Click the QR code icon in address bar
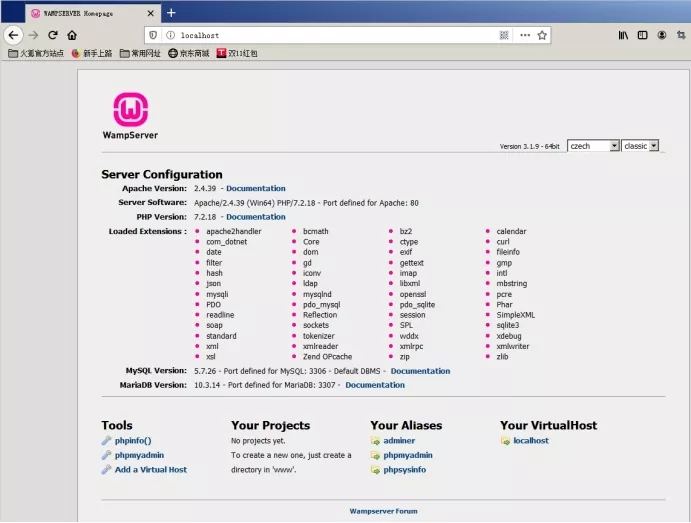 [504, 35]
